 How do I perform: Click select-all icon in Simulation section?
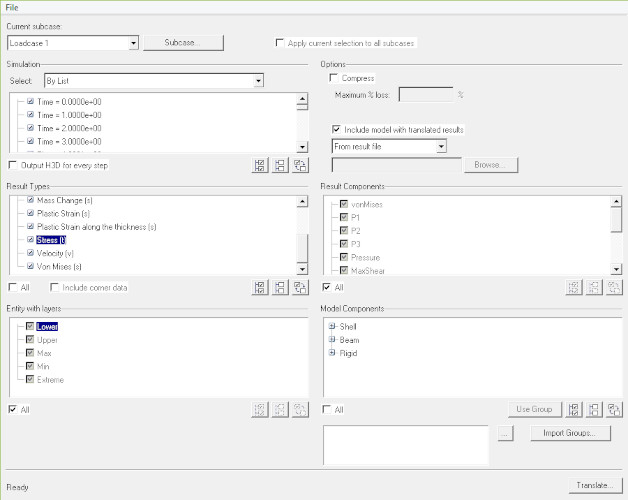(260, 165)
